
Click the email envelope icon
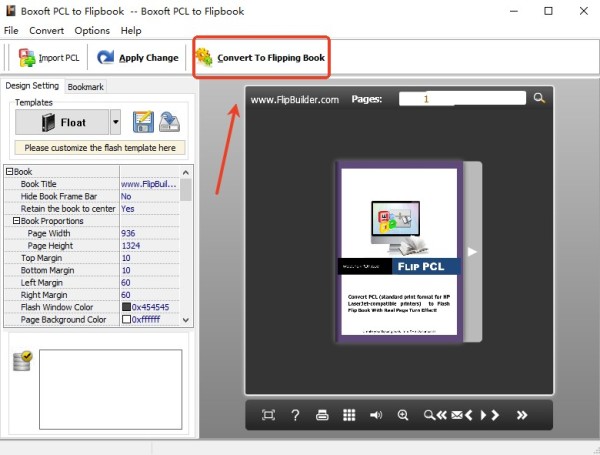457,415
